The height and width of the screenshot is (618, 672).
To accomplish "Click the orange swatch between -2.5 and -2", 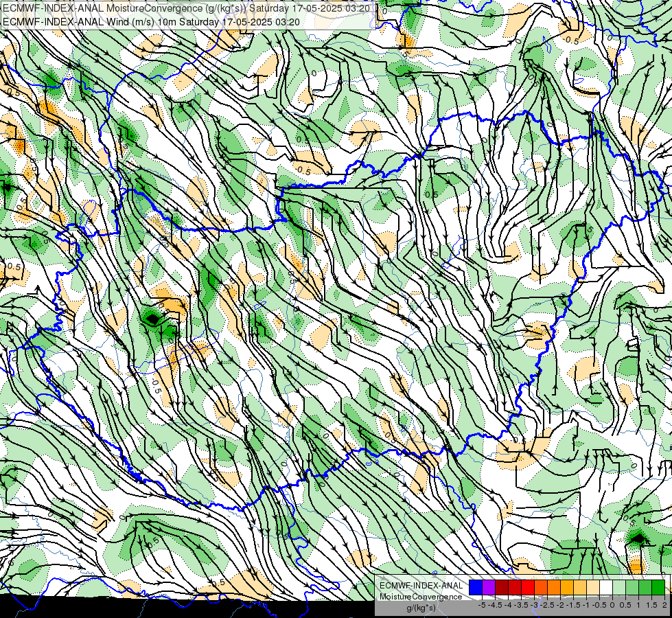I will point(554,587).
